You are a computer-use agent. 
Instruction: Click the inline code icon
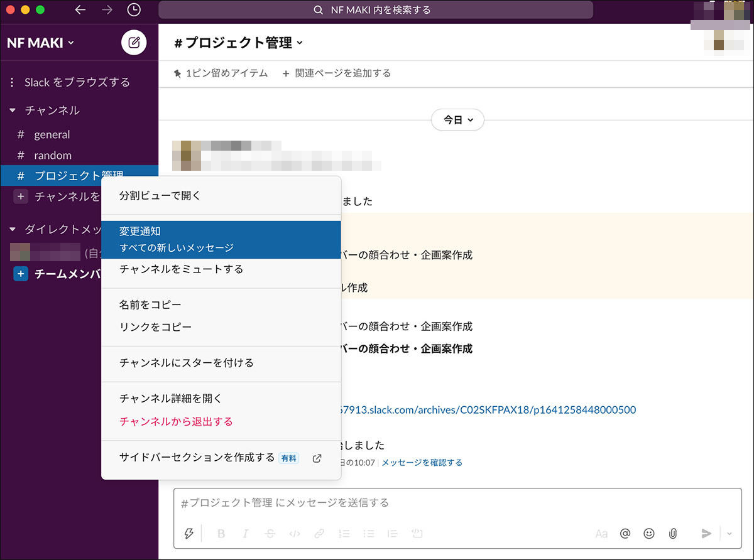coord(295,534)
